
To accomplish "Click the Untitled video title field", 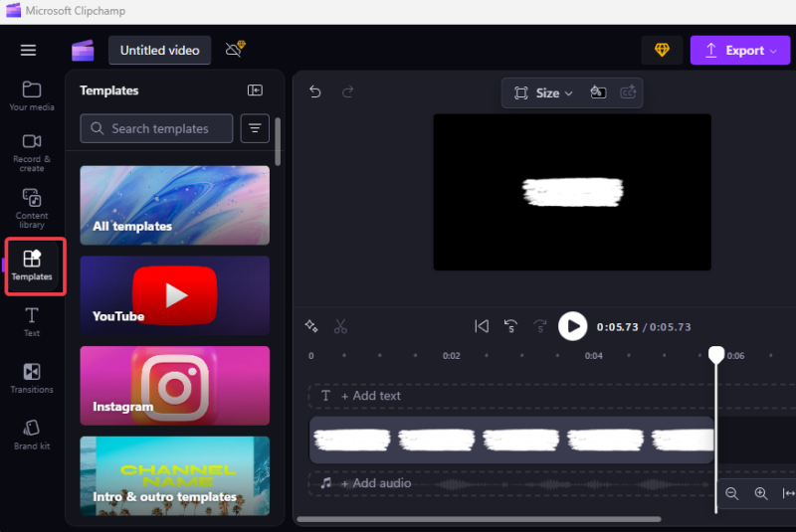I will click(159, 50).
